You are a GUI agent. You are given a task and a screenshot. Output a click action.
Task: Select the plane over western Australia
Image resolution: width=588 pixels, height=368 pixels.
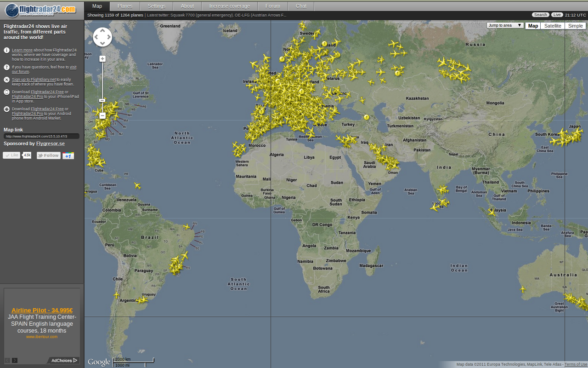(522, 289)
